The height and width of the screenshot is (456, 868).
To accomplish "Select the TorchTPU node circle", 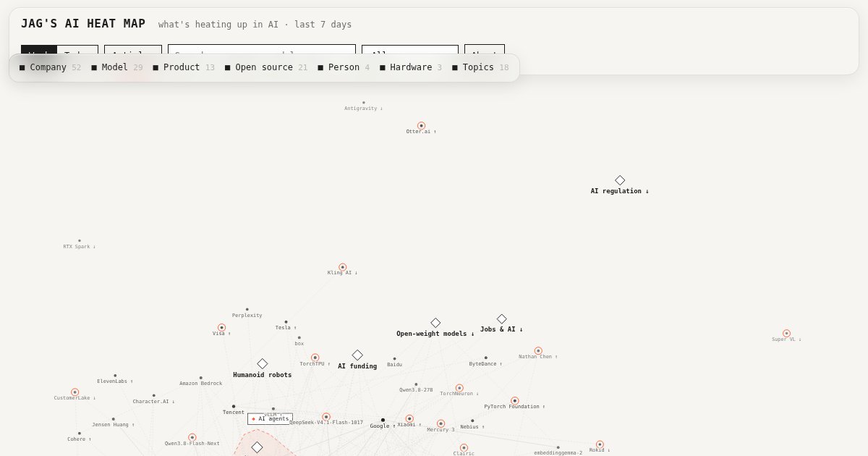I will [315, 358].
